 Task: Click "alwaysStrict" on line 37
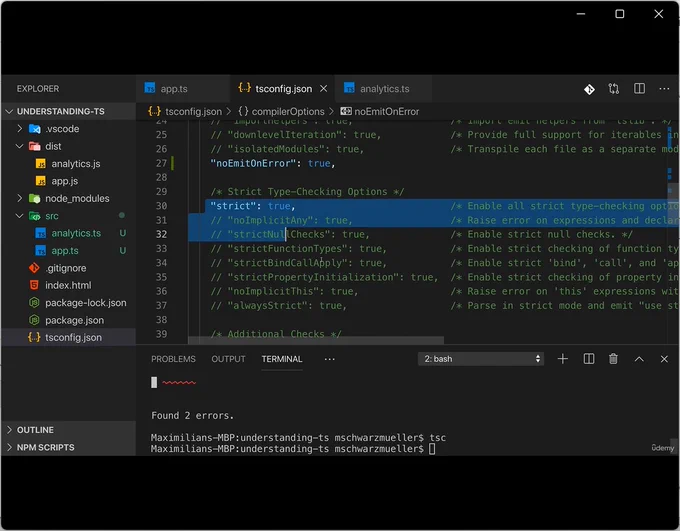tap(269, 305)
